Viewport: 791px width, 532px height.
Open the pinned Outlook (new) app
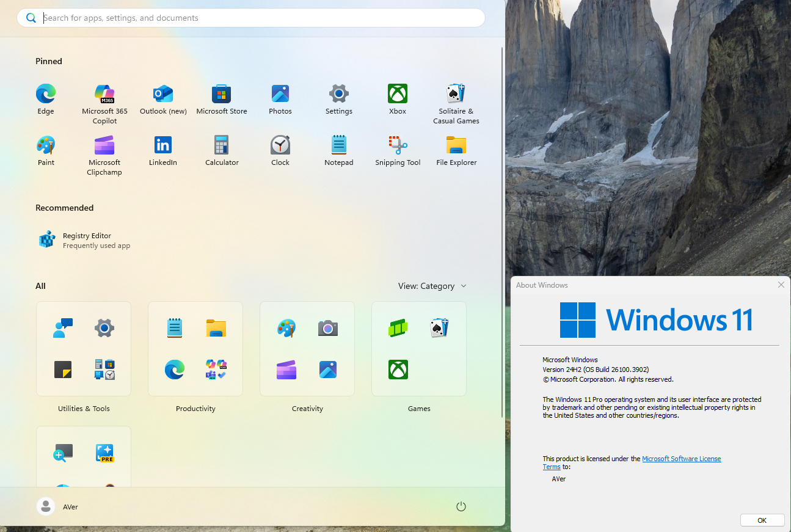pyautogui.click(x=163, y=100)
